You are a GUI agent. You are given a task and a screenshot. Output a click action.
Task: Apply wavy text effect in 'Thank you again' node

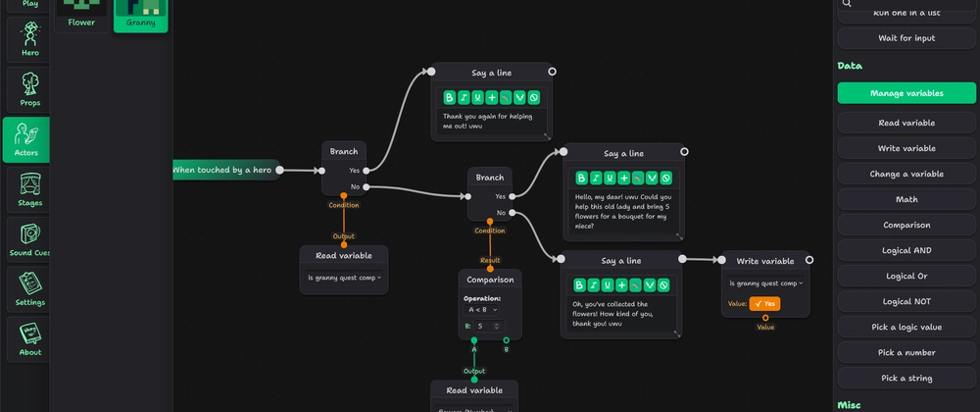click(x=519, y=97)
